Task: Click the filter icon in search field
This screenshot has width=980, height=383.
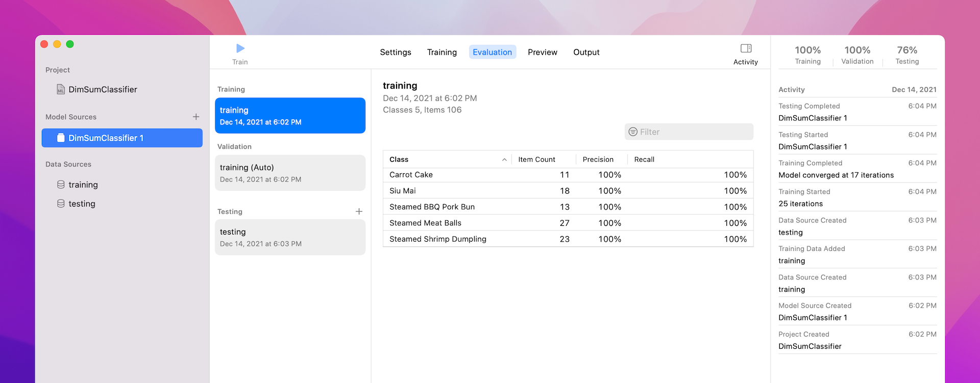Action: click(x=633, y=132)
